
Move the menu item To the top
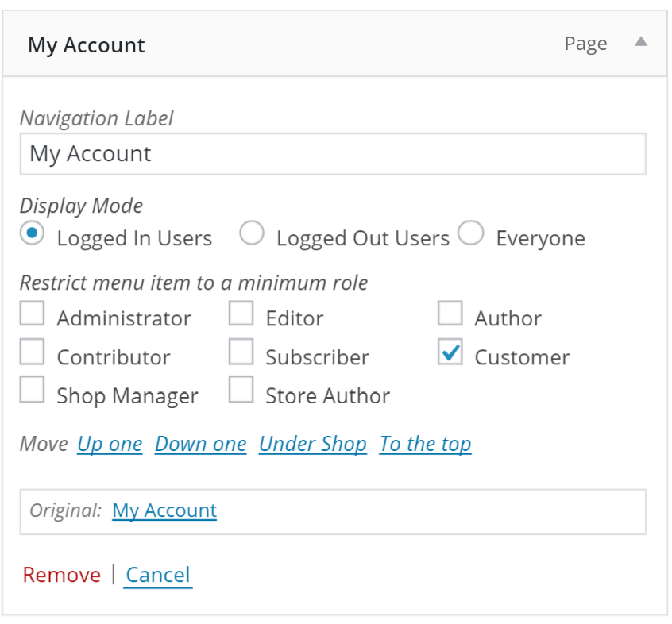[x=426, y=444]
